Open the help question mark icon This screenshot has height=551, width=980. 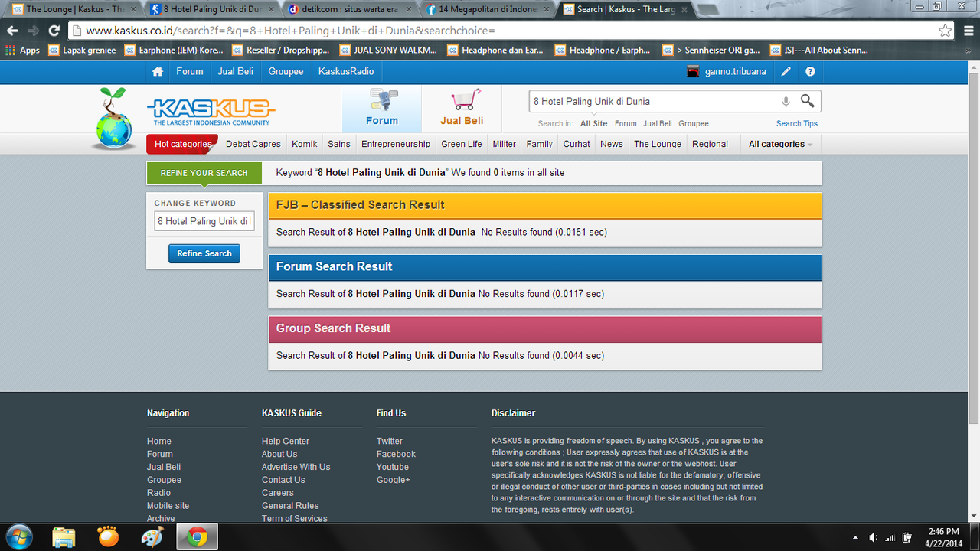coord(810,72)
